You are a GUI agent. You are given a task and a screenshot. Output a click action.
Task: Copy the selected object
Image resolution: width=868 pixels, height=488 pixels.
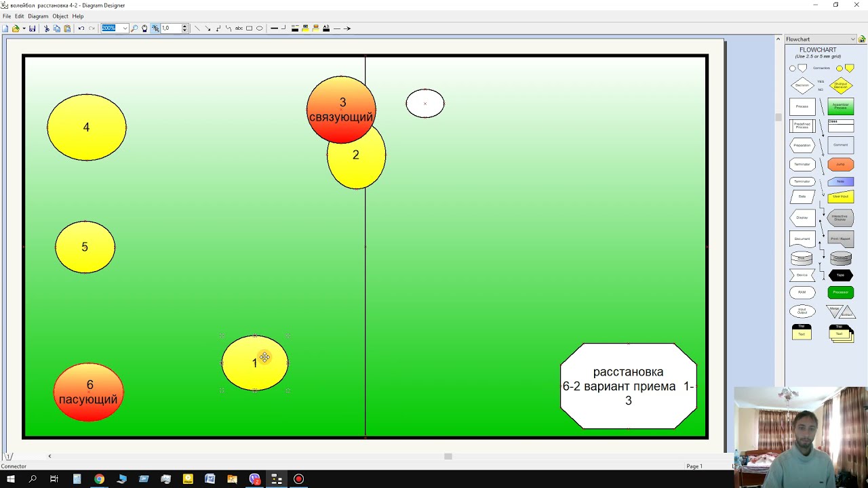click(x=57, y=28)
